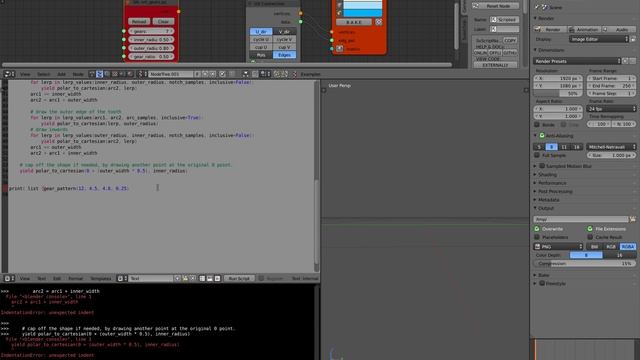
Task: Open the PNG file format dropdown
Action: pos(558,247)
